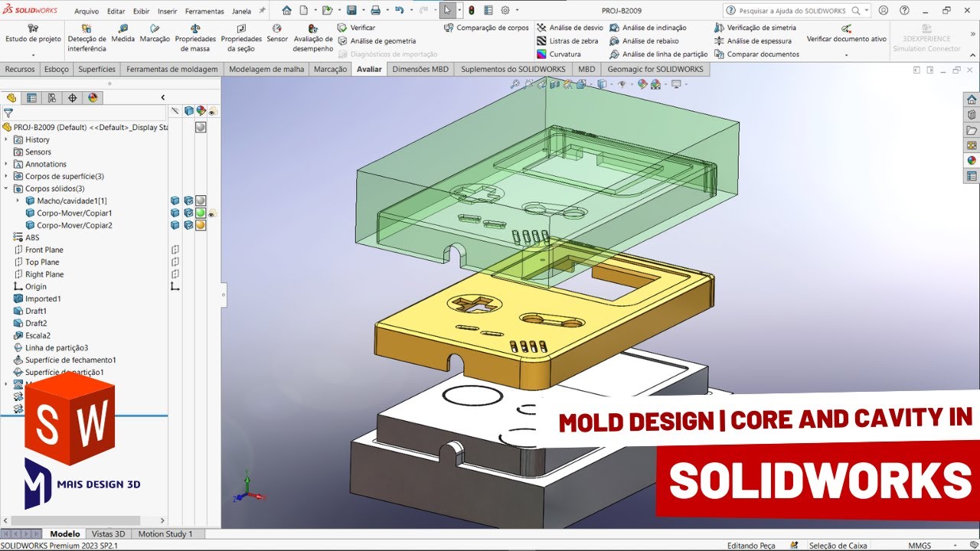Open dropdown under Estudo de projeto

tap(33, 55)
